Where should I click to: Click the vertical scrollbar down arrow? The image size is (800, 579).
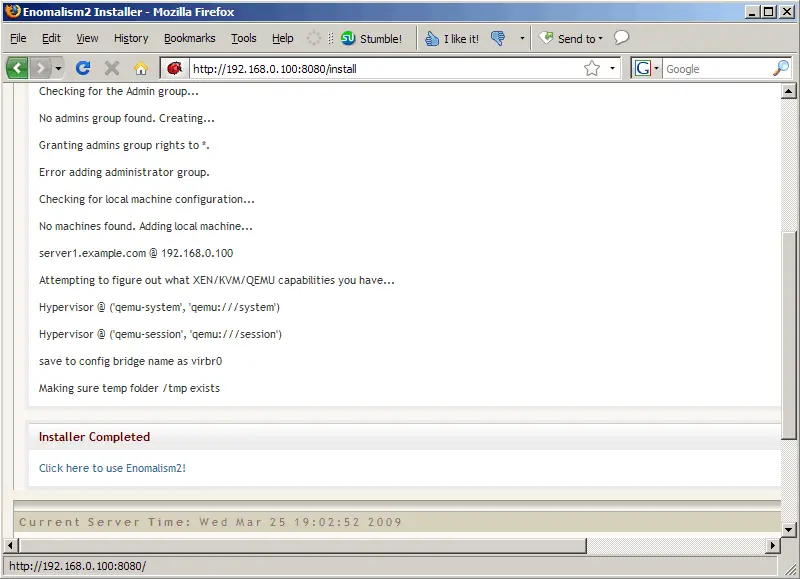(788, 529)
